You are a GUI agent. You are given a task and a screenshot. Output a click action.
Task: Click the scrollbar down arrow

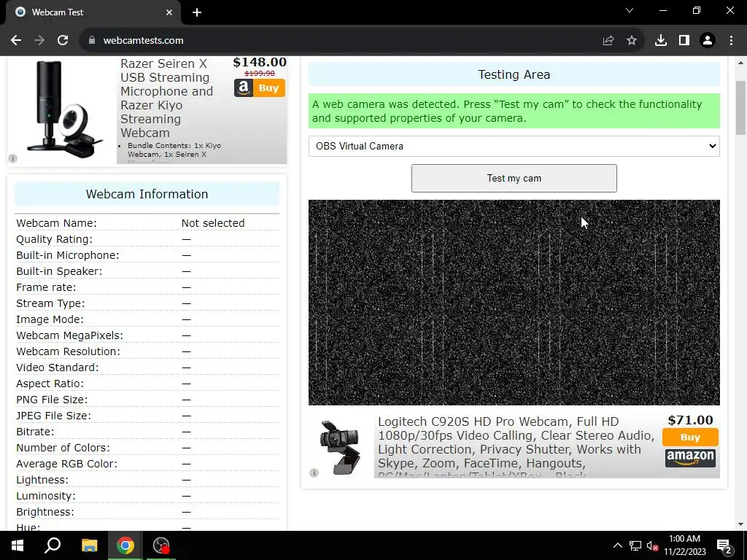coord(740,524)
